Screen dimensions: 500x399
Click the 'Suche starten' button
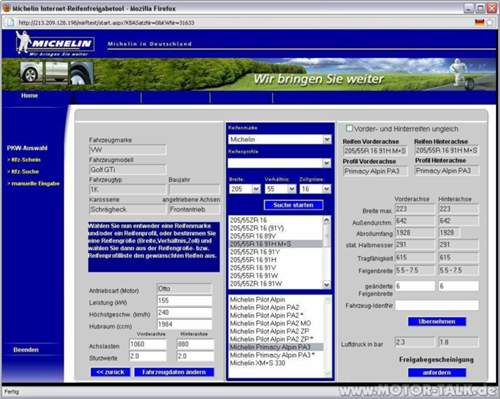(x=294, y=205)
